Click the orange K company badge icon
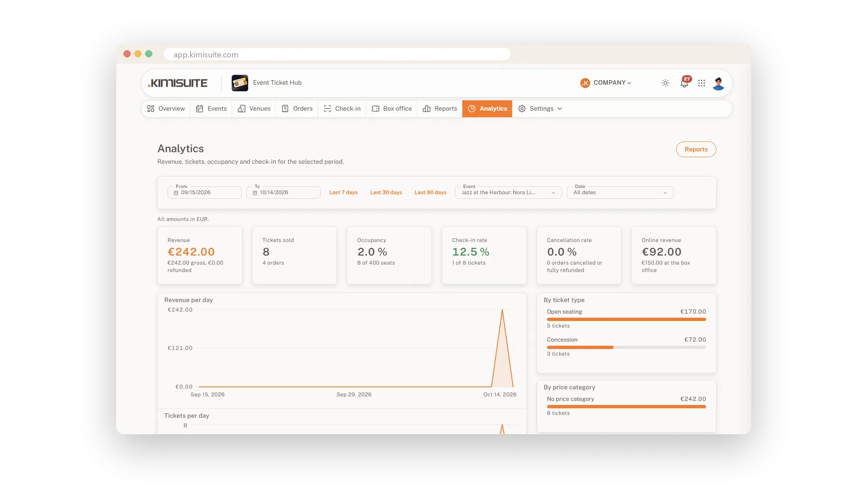The height and width of the screenshot is (488, 868). coord(585,83)
